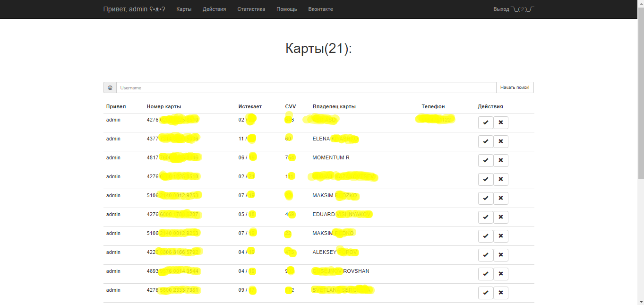
Task: Click the X icon in the seventh table row
Action: pos(501,236)
